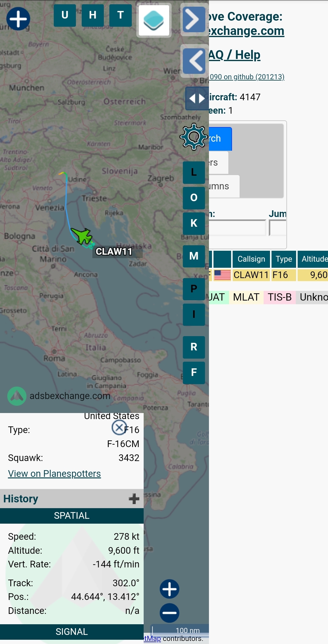The image size is (328, 644).
Task: Open the exchange.com coverage link
Action: (247, 31)
